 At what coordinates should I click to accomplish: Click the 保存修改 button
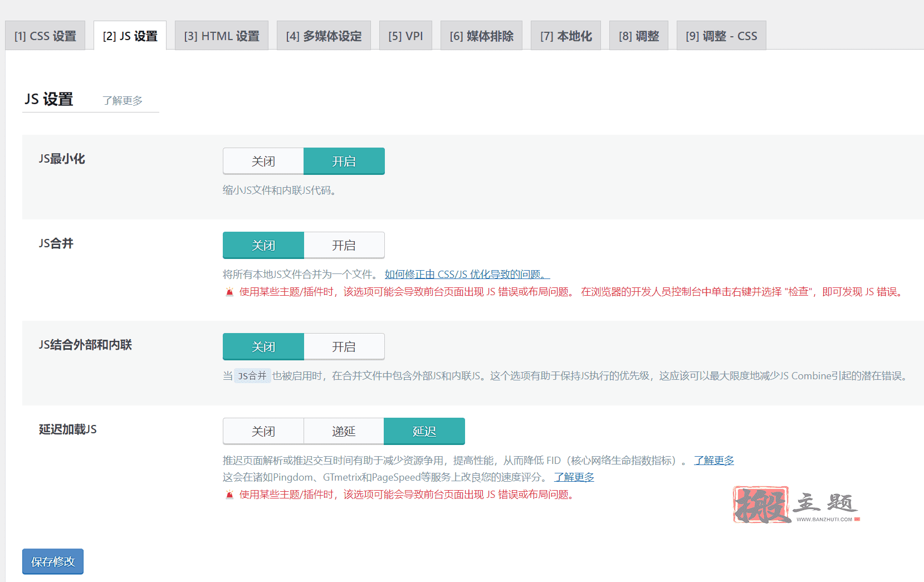[x=53, y=561]
